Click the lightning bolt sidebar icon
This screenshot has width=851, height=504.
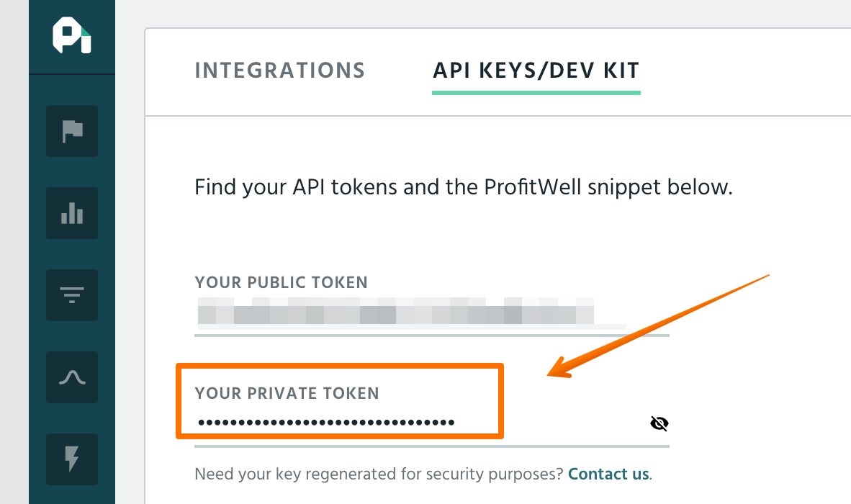click(x=72, y=459)
